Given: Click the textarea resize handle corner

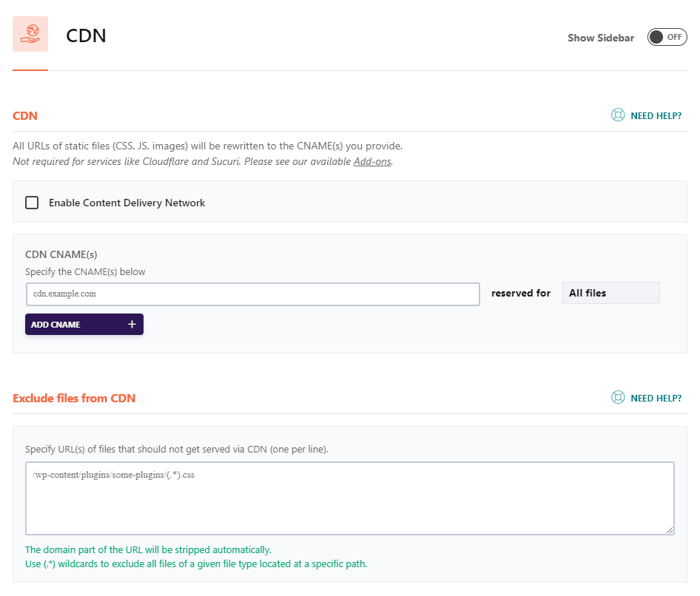Looking at the screenshot, I should point(670,530).
